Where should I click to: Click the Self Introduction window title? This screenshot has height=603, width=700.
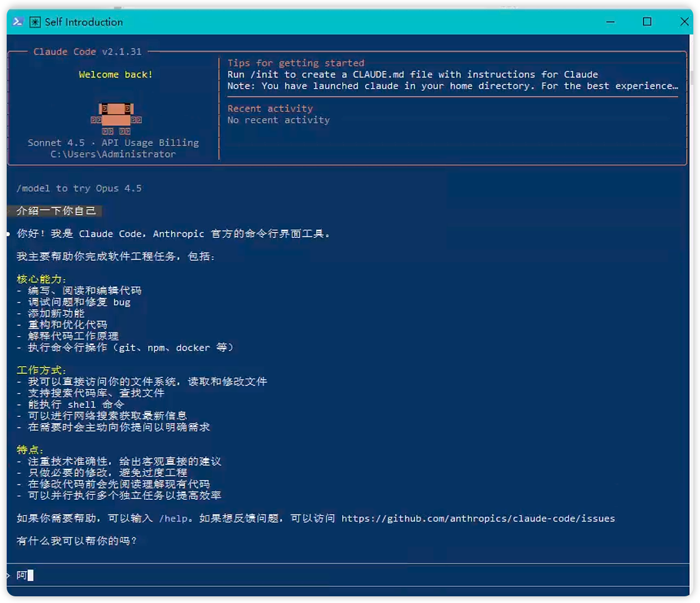point(84,22)
